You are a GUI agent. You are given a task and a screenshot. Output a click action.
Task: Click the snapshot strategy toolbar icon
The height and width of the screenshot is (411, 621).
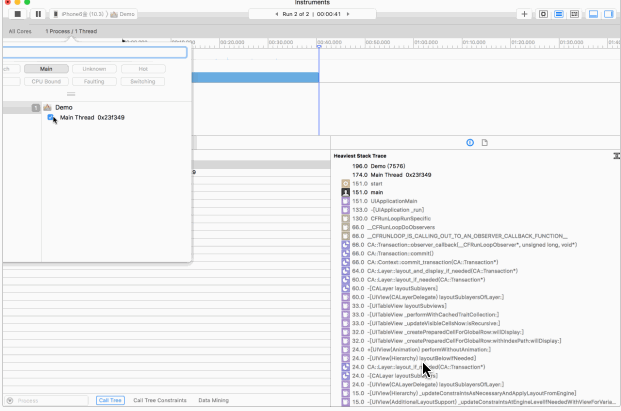[543, 14]
